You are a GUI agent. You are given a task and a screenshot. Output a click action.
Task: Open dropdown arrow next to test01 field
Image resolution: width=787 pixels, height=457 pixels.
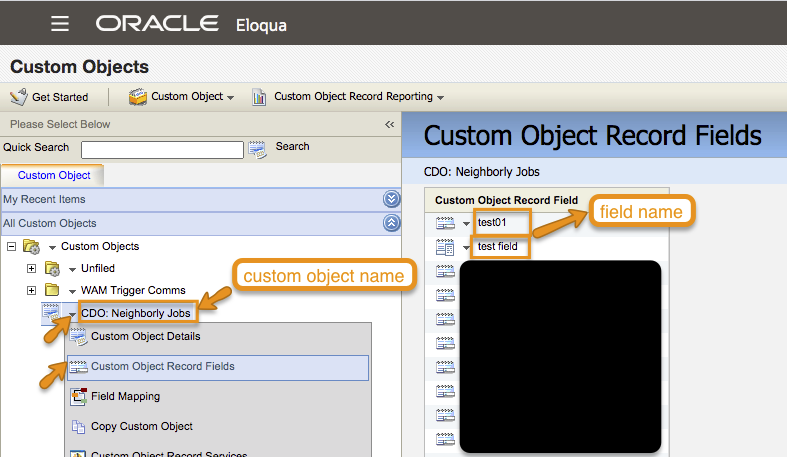[x=467, y=223]
